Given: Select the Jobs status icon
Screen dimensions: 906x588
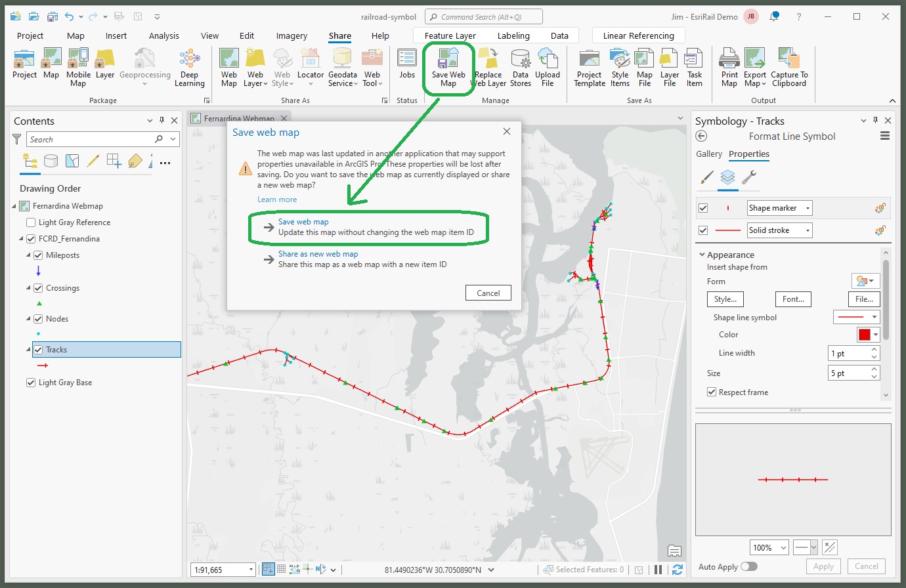Looking at the screenshot, I should click(x=406, y=66).
